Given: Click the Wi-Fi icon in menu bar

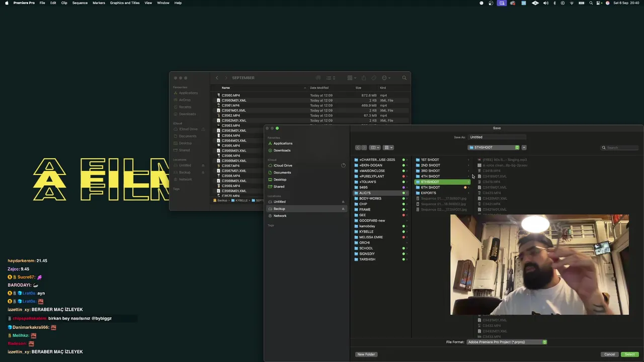Looking at the screenshot, I should click(572, 3).
